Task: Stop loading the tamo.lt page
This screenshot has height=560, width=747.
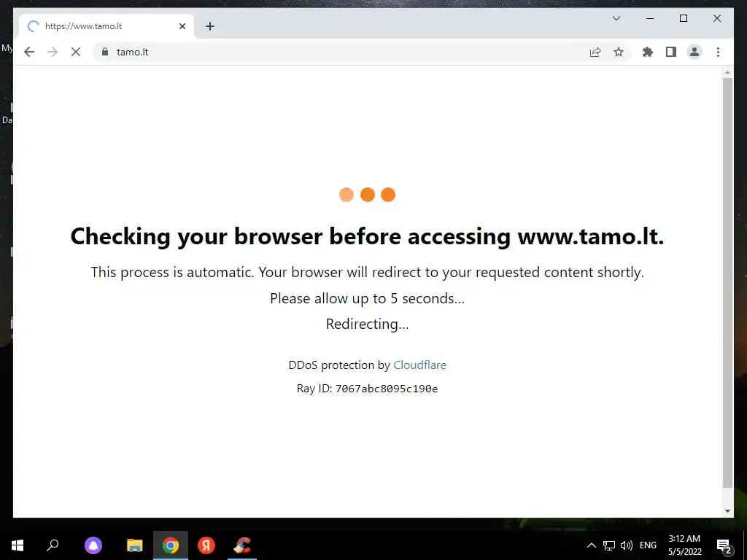Action: pos(76,52)
